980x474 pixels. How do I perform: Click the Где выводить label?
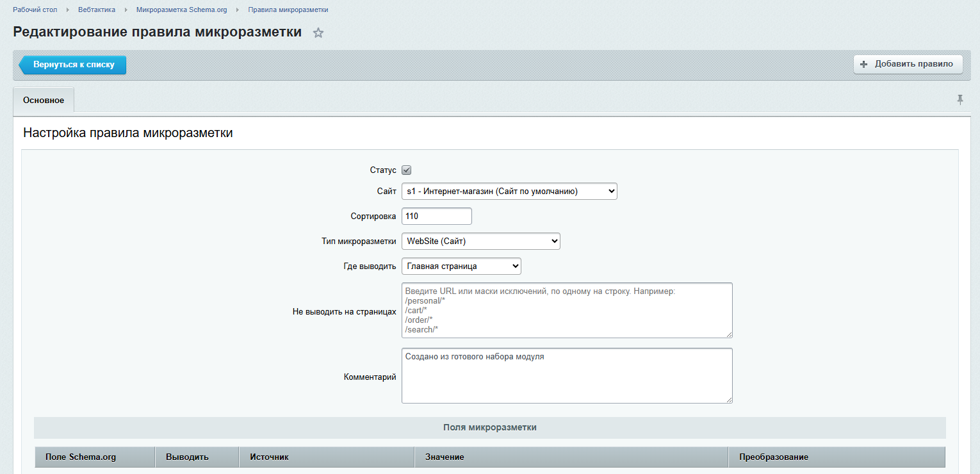point(370,266)
